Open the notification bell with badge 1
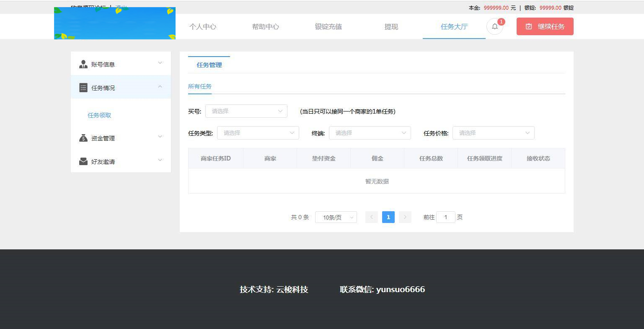Screen dimensions: 644x329 pos(494,26)
